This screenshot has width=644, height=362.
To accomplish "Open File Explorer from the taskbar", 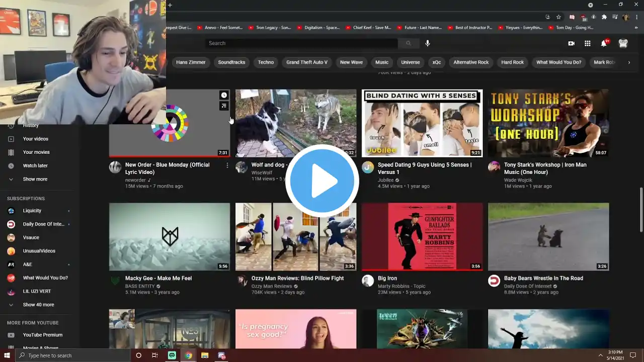I will (205, 355).
